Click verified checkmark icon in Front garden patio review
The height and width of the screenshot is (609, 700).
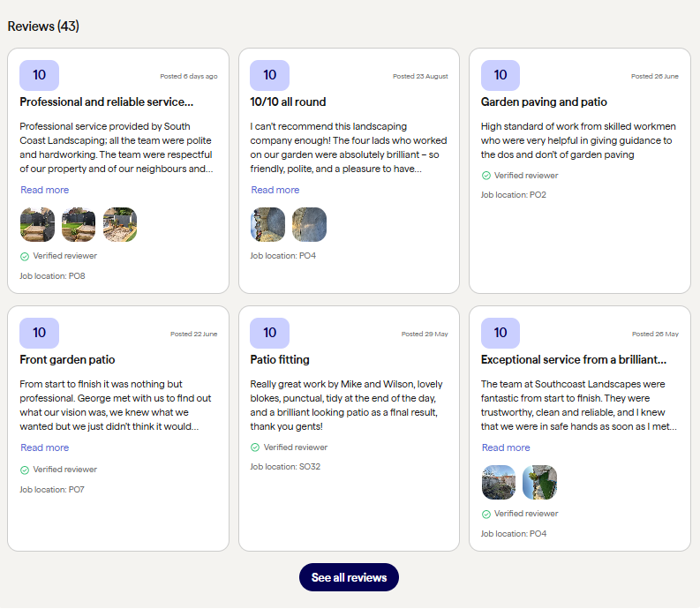pyautogui.click(x=25, y=470)
